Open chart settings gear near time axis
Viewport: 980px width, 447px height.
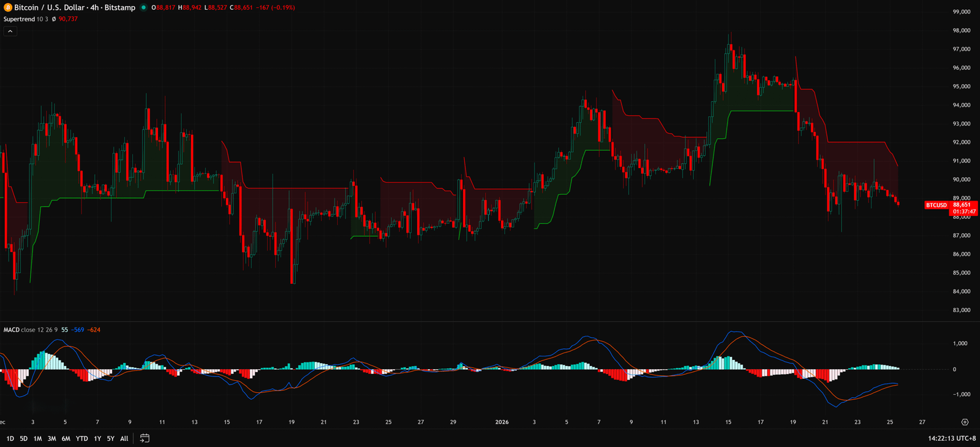965,422
